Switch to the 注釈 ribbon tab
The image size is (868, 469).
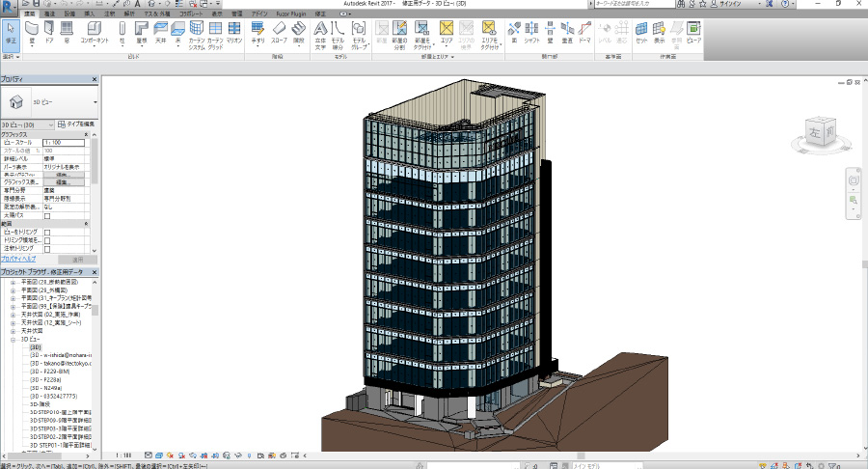click(110, 14)
